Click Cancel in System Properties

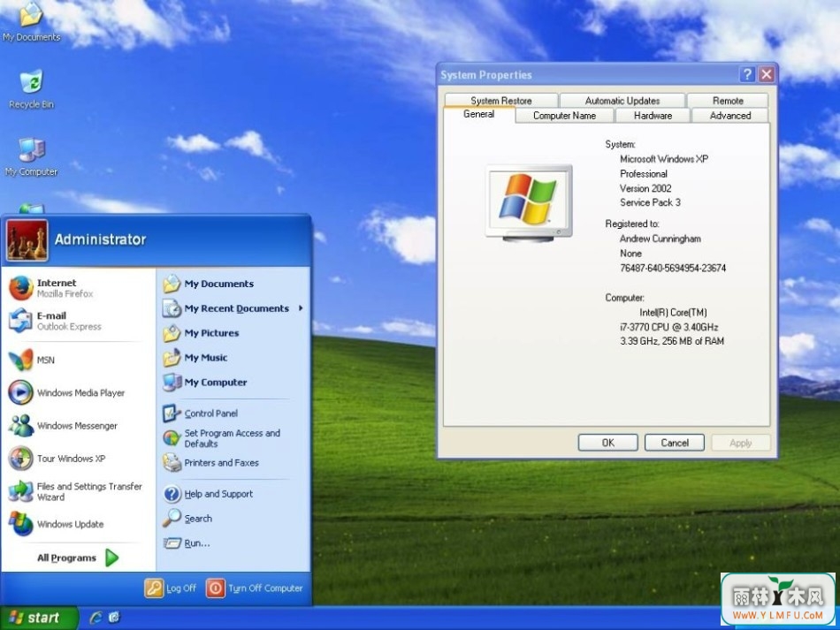coord(675,443)
